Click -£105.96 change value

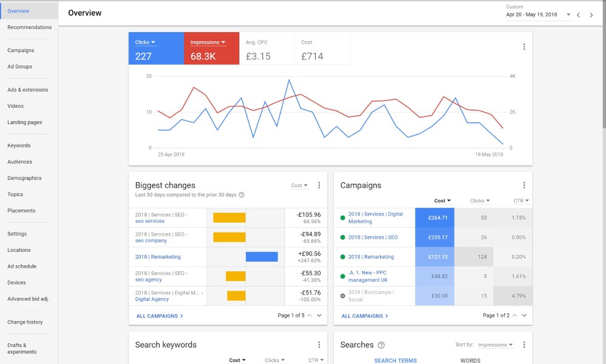point(309,215)
